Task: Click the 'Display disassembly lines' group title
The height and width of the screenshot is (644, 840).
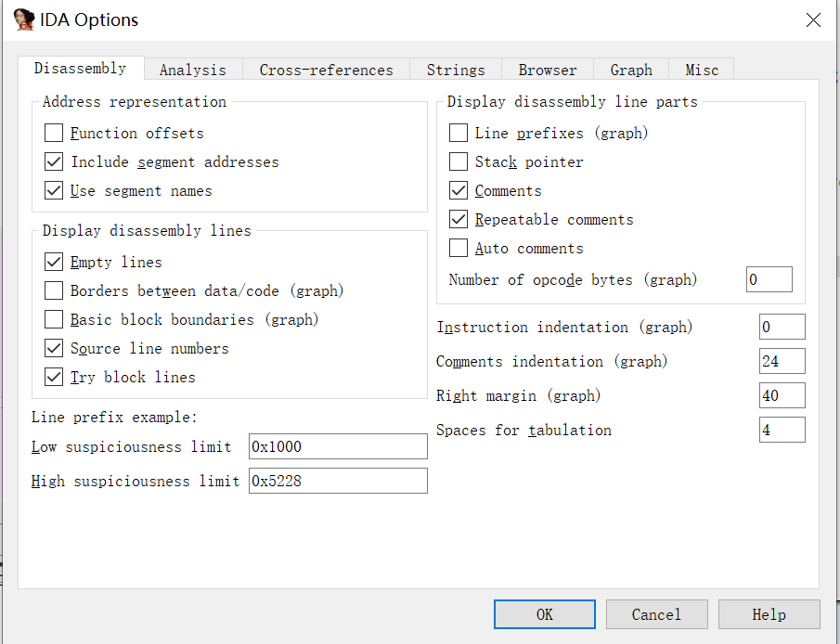Action: point(147,231)
